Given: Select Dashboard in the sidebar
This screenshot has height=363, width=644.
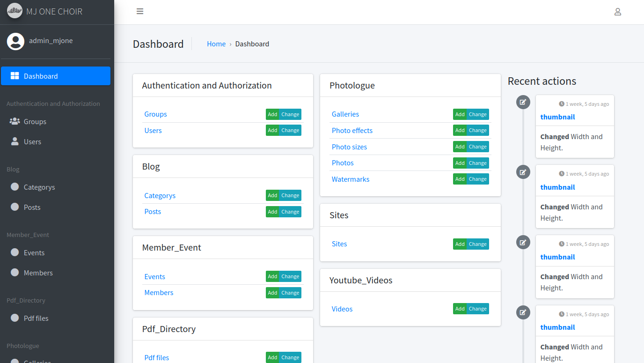Looking at the screenshot, I should [56, 76].
